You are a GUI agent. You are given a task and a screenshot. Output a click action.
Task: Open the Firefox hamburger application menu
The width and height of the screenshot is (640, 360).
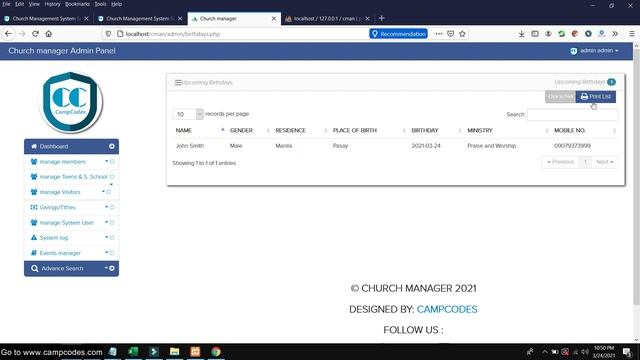[632, 34]
